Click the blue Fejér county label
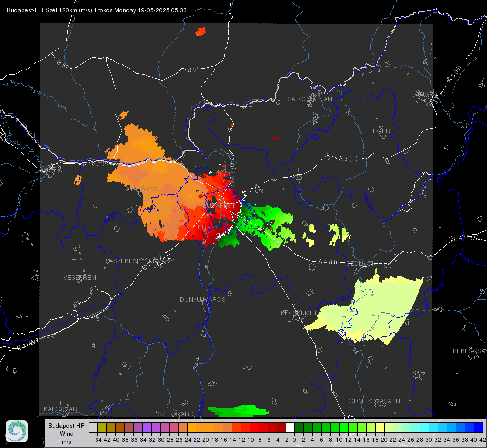Screen dimensions: 487x448 click(x=111, y=218)
